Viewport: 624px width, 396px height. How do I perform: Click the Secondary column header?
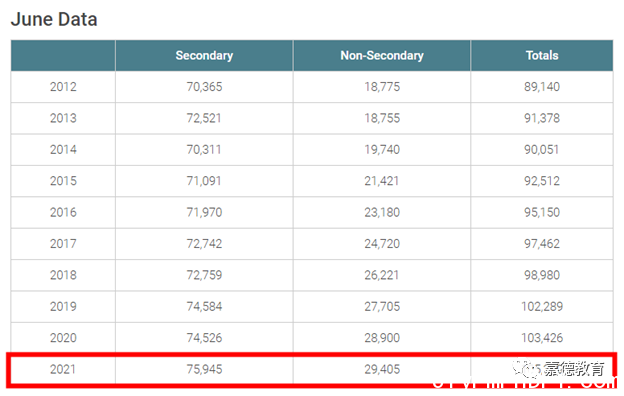[x=204, y=55]
